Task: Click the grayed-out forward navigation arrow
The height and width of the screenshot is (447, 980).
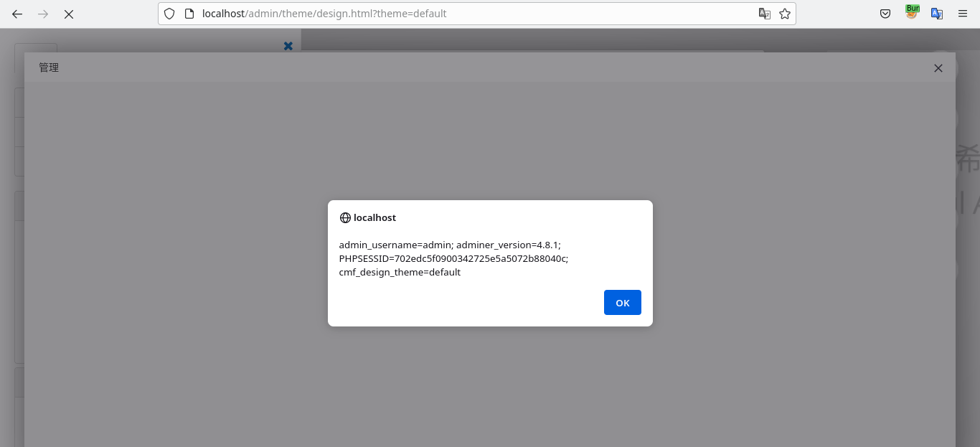Action: tap(43, 14)
